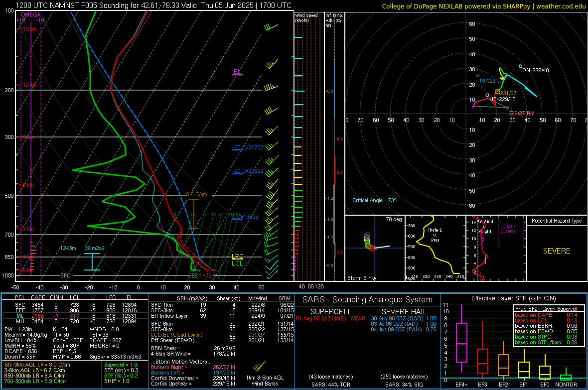This screenshot has width=588, height=390.
Task: Click the OMEGA label on the skew-T
Action: [x=30, y=14]
